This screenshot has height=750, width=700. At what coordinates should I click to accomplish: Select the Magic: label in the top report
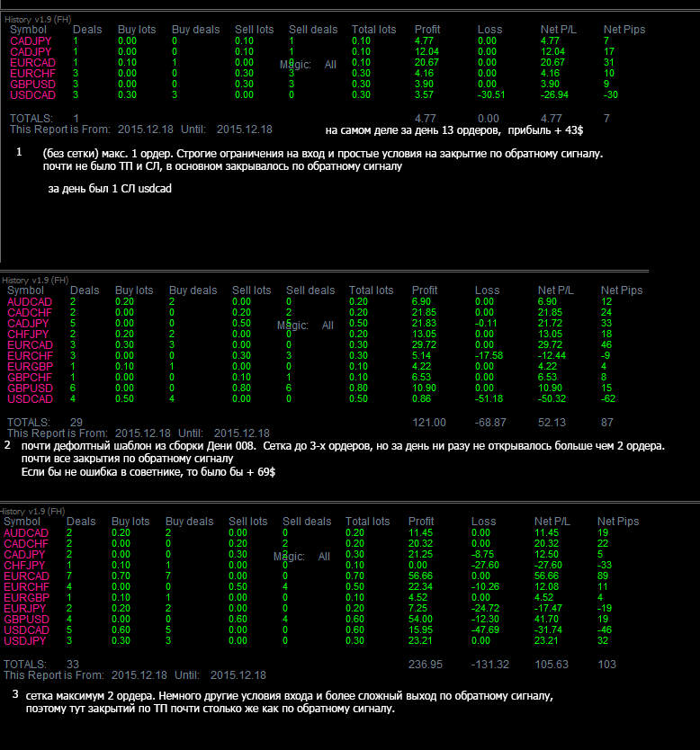tap(295, 65)
